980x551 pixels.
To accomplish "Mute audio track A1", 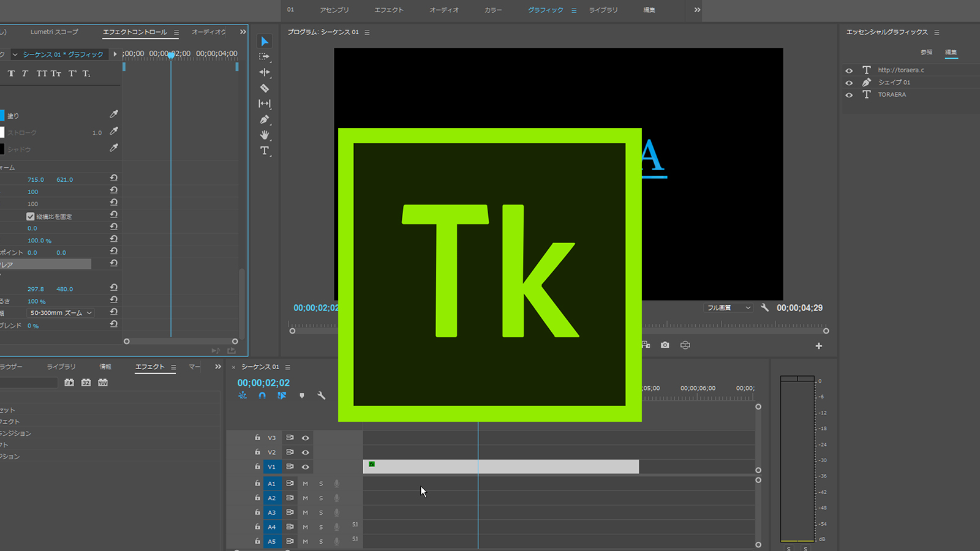I will pos(305,484).
